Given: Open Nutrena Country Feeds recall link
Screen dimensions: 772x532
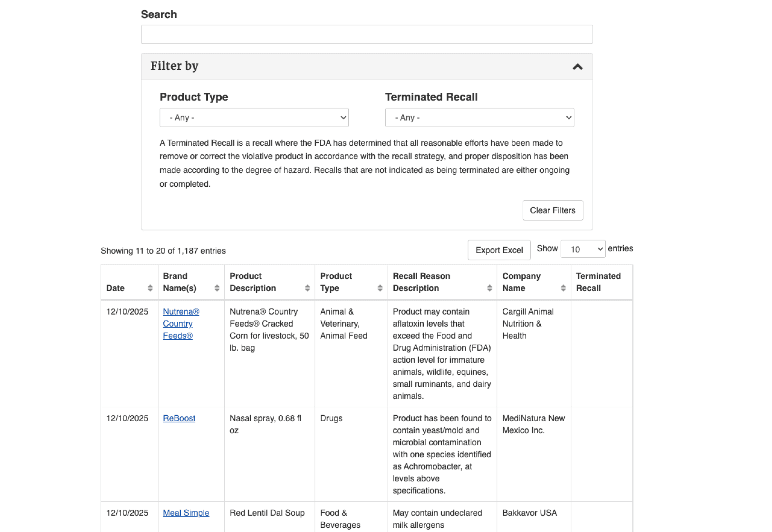Looking at the screenshot, I should [x=181, y=323].
